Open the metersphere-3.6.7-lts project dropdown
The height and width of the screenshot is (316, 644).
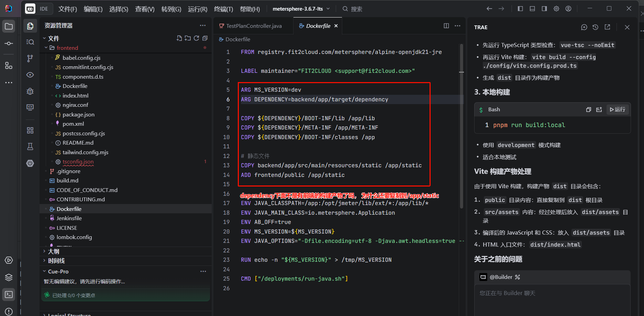tap(301, 9)
